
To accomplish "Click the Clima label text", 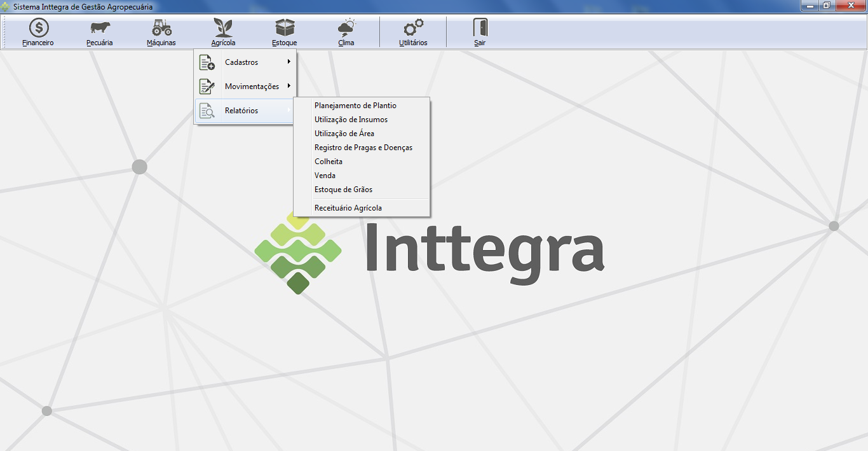I will point(346,43).
